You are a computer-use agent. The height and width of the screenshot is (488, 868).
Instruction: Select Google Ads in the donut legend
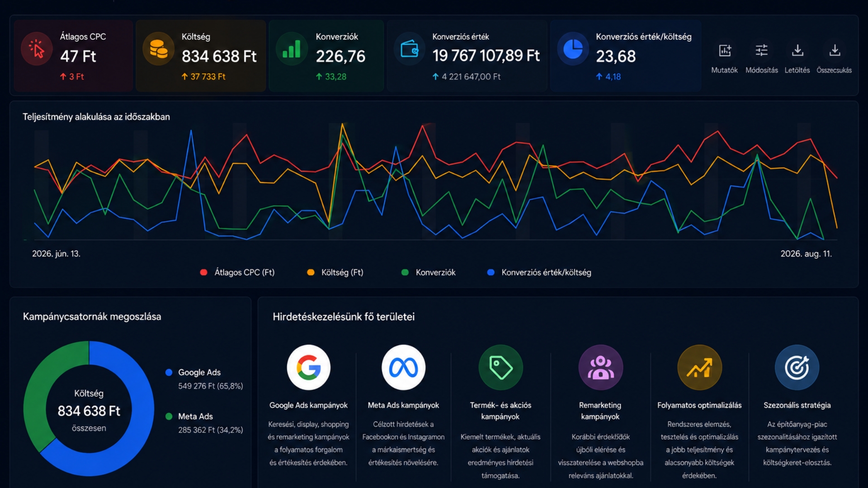click(x=199, y=372)
